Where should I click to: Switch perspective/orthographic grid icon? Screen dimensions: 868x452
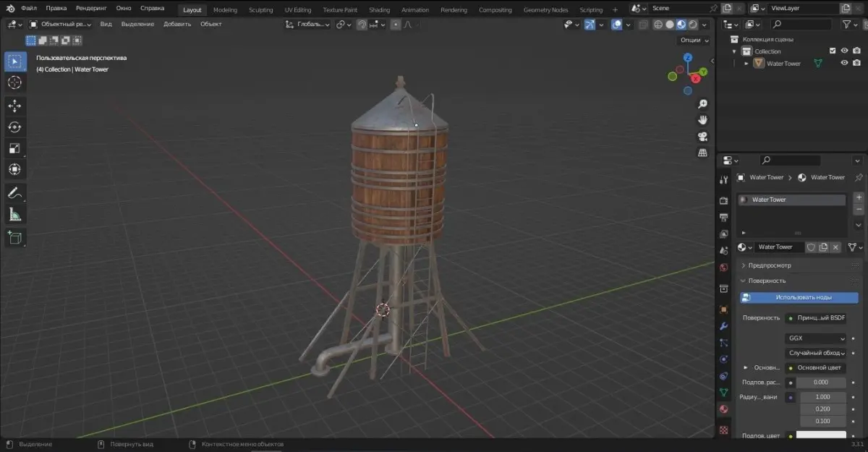702,153
